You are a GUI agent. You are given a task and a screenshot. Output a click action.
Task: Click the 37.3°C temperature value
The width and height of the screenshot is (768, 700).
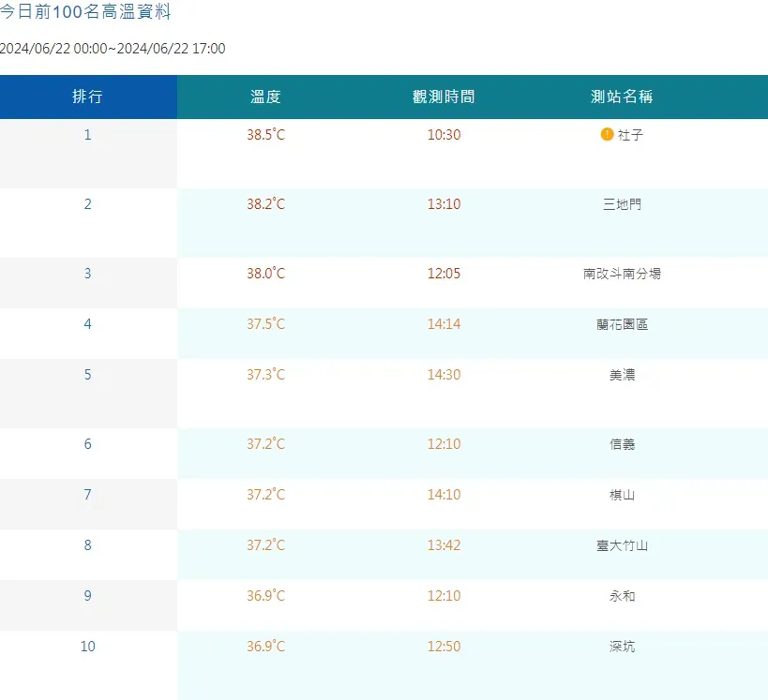click(x=265, y=375)
